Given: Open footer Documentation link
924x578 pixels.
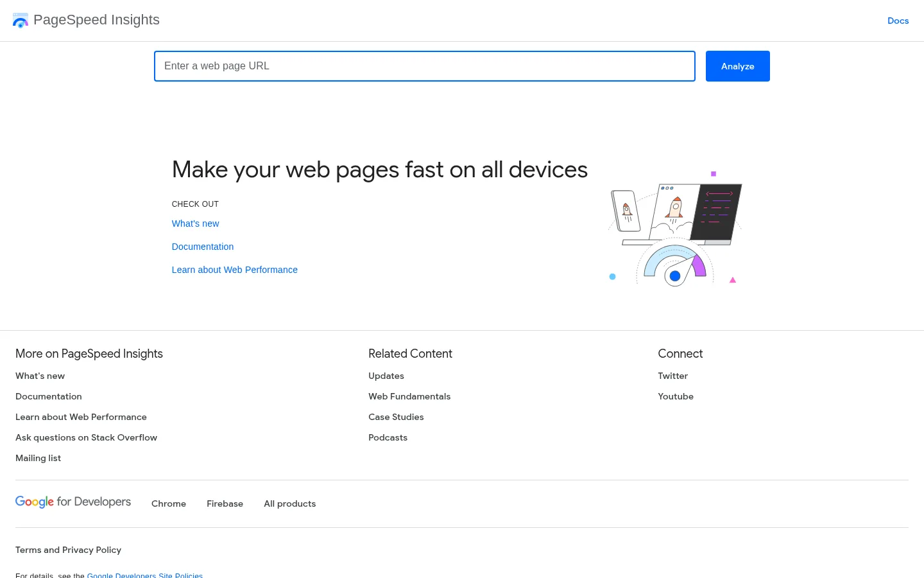Looking at the screenshot, I should [x=49, y=396].
